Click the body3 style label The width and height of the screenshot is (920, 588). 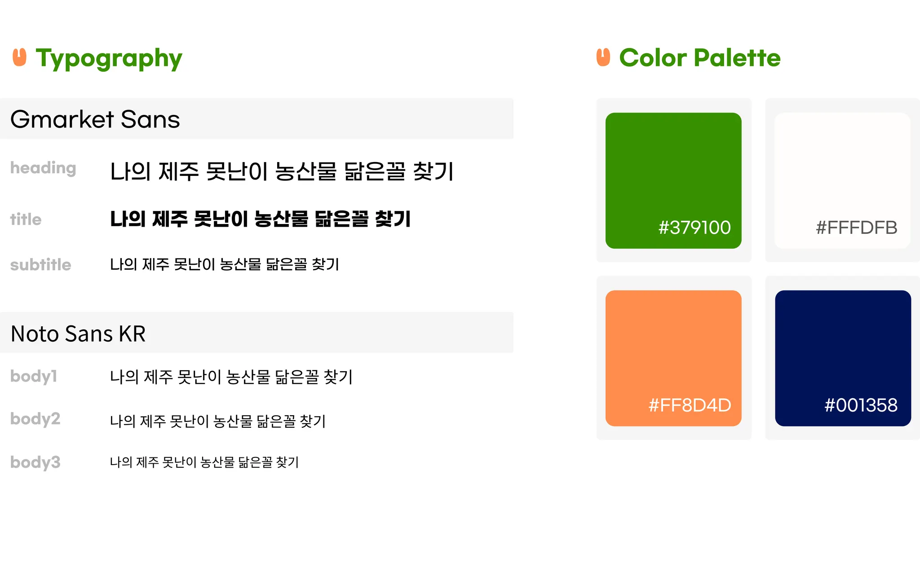point(35,462)
